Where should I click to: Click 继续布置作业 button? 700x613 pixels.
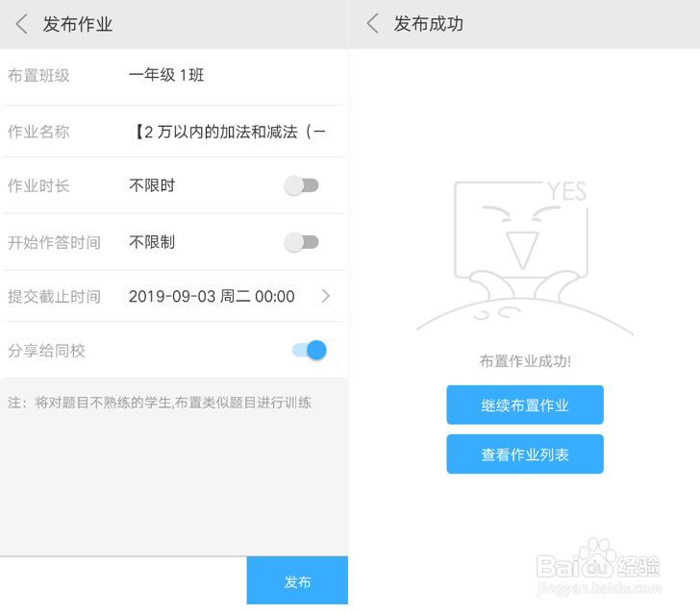(x=525, y=405)
